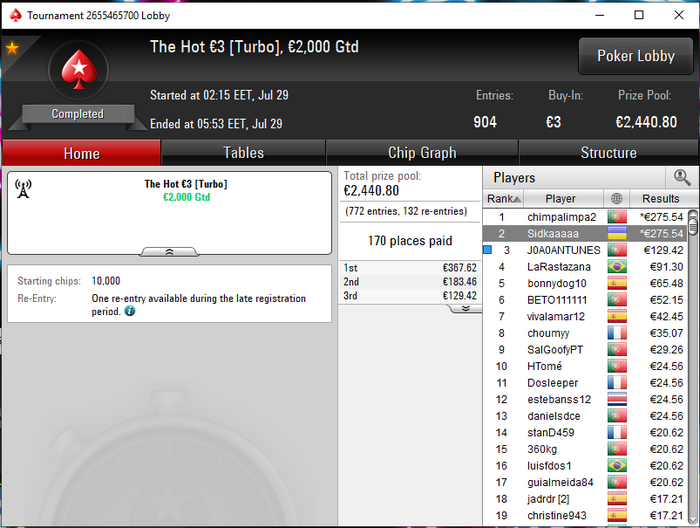The image size is (700, 528).
Task: Click the blue marker beside J0A0ANTUNES
Action: click(488, 249)
